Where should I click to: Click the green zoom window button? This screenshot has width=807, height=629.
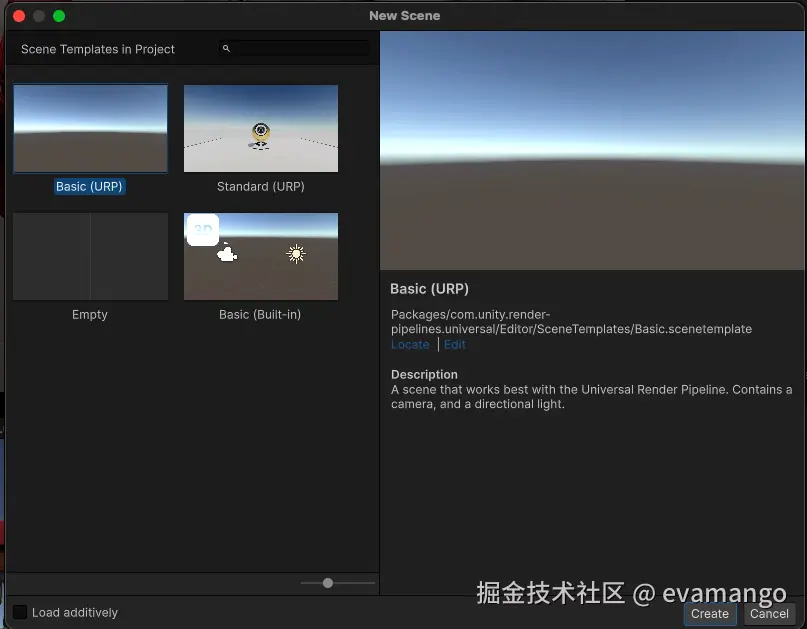click(x=59, y=16)
